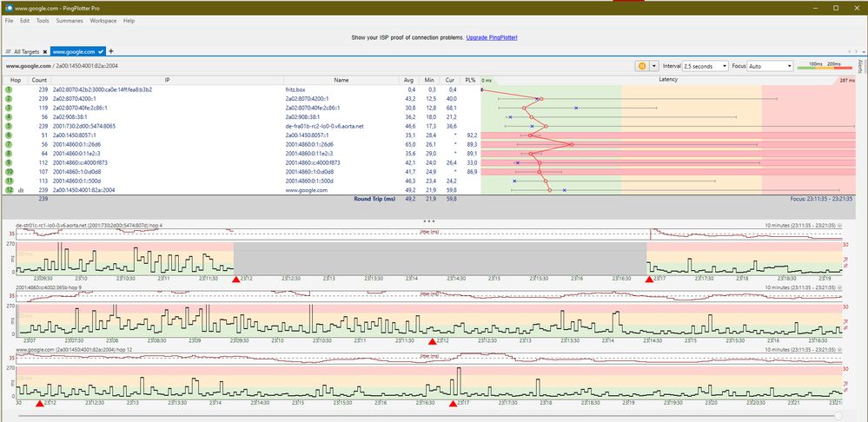Screen dimensions: 868x422
Task: Close the All Targets tab with its X
Action: tap(45, 51)
